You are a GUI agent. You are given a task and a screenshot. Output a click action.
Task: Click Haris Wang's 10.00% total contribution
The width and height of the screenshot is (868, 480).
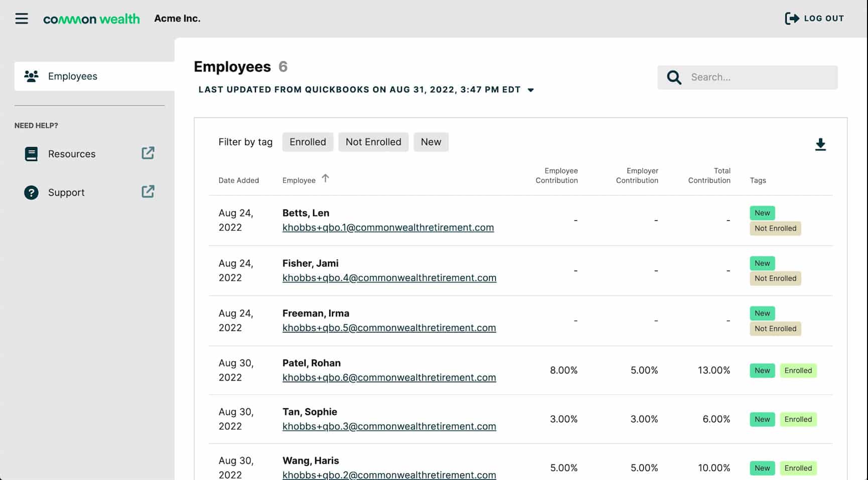pyautogui.click(x=714, y=468)
